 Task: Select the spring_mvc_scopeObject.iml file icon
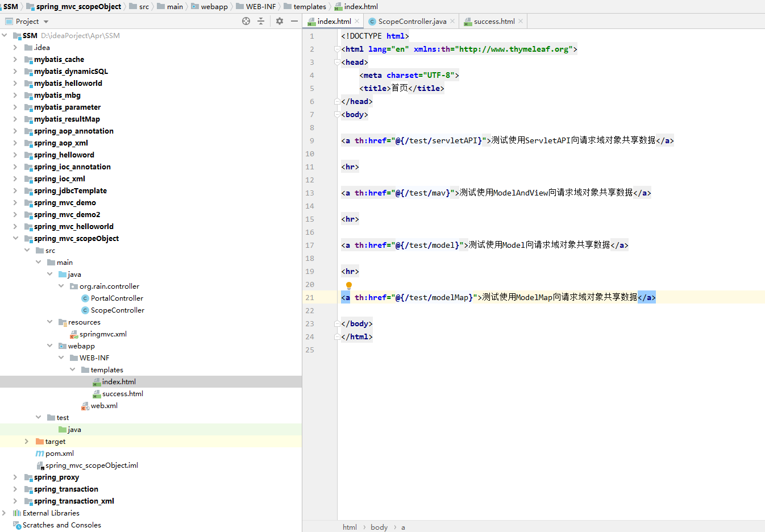(40, 465)
